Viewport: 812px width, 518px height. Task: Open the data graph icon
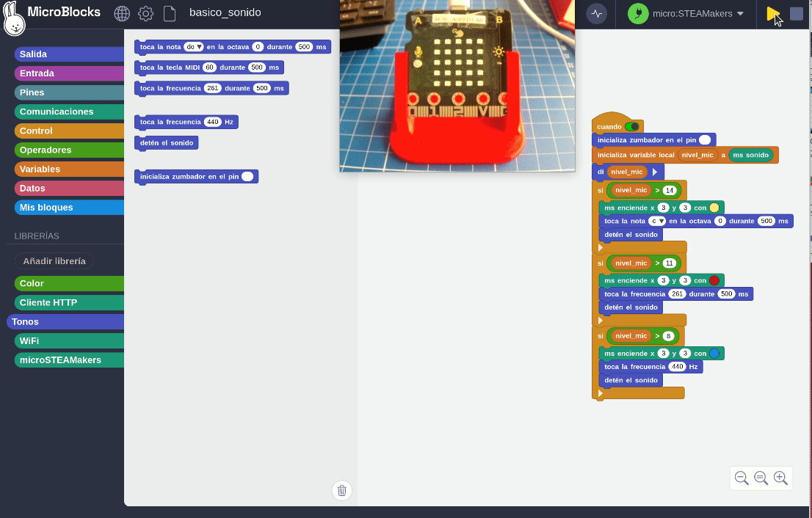coord(597,13)
